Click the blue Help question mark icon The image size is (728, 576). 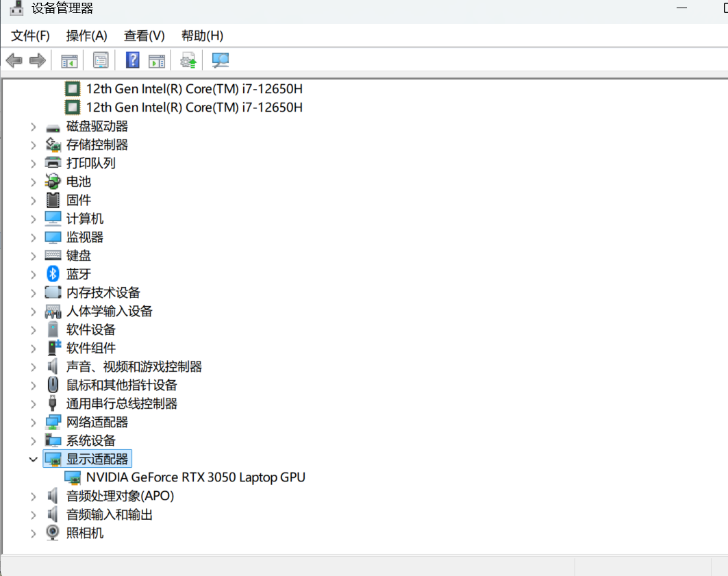click(133, 60)
